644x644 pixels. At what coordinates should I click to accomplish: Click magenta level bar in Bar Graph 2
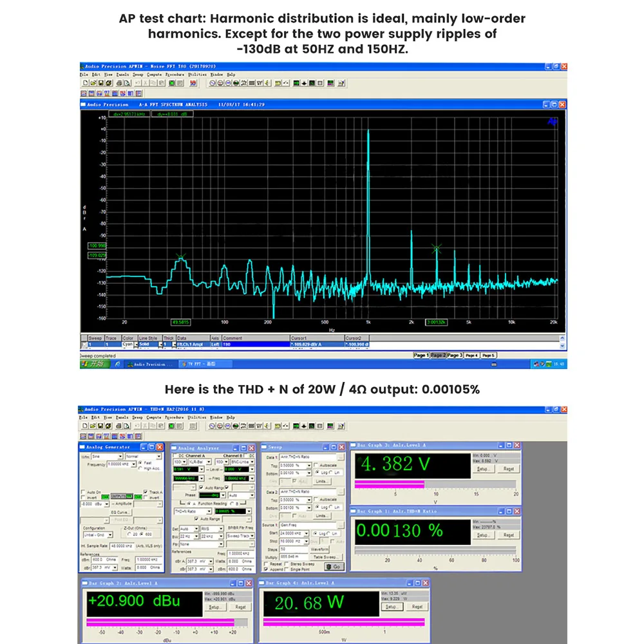point(160,623)
